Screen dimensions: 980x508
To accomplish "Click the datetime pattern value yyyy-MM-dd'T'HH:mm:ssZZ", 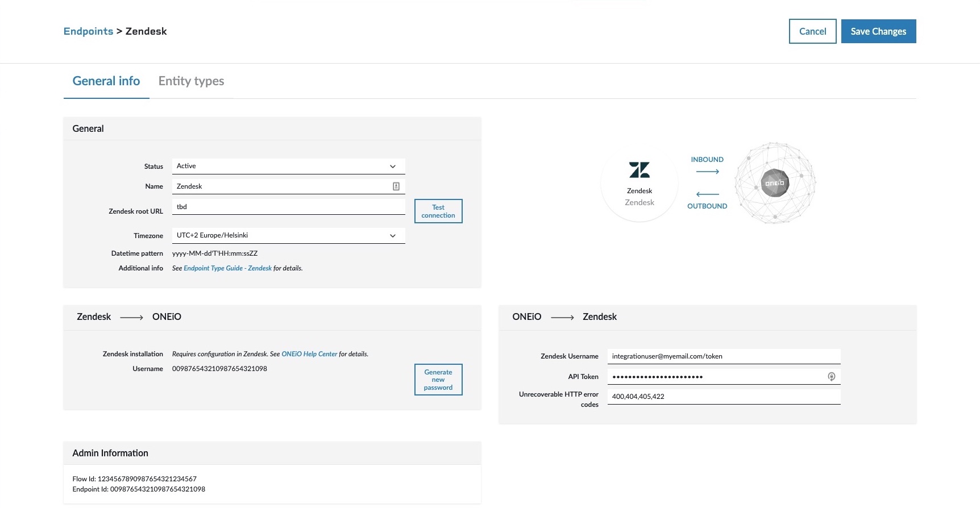I will tap(215, 253).
